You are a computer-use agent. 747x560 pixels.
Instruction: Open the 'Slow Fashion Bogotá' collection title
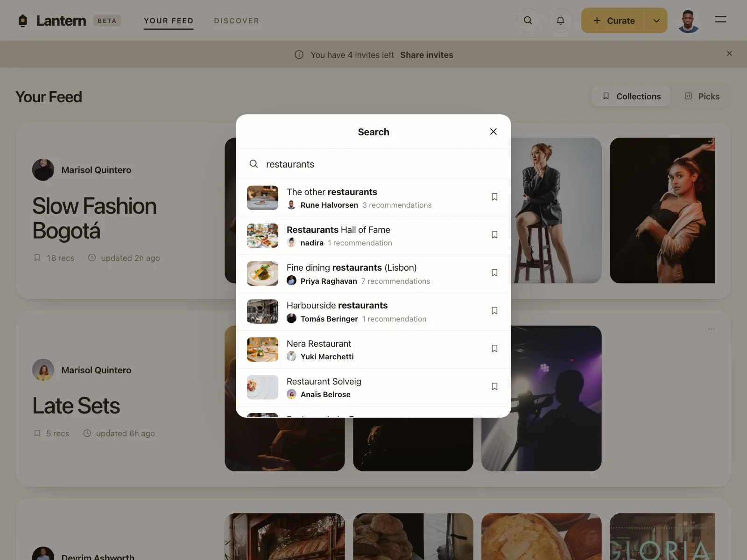[94, 218]
